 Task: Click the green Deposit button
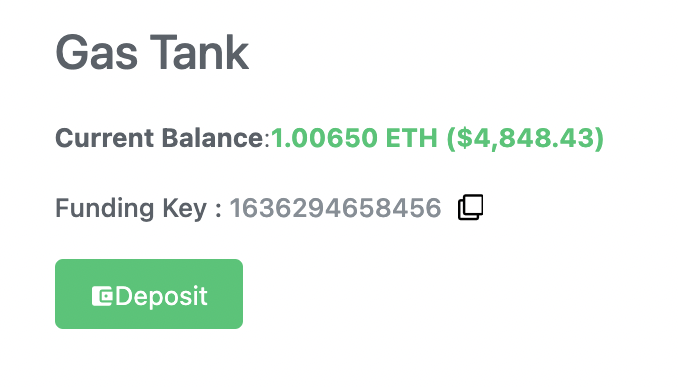tap(149, 294)
